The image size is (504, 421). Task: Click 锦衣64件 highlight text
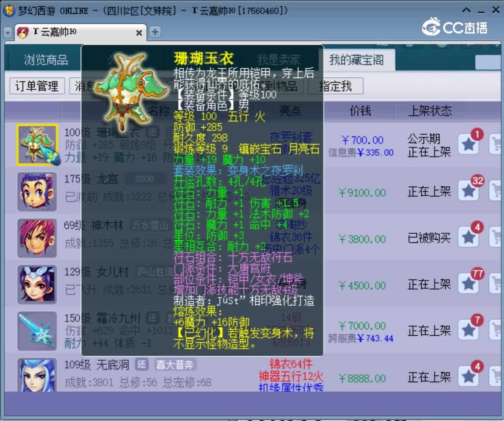(291, 364)
